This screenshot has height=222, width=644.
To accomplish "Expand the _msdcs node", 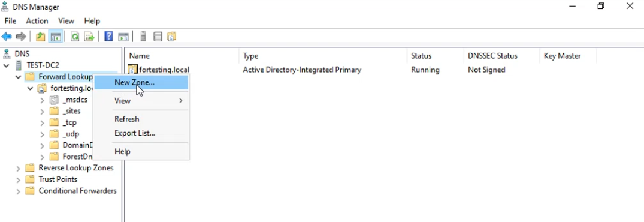I will (43, 100).
